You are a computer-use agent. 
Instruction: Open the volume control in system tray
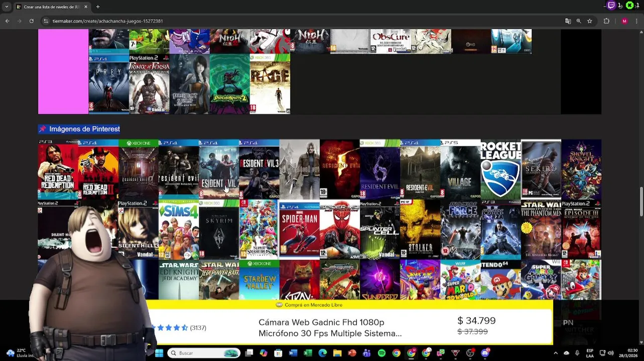click(x=611, y=353)
